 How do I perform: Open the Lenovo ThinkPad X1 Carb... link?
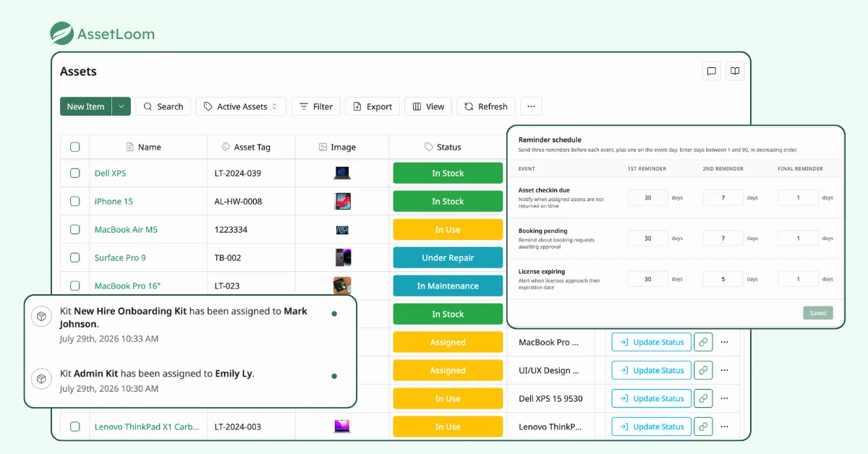click(x=147, y=427)
